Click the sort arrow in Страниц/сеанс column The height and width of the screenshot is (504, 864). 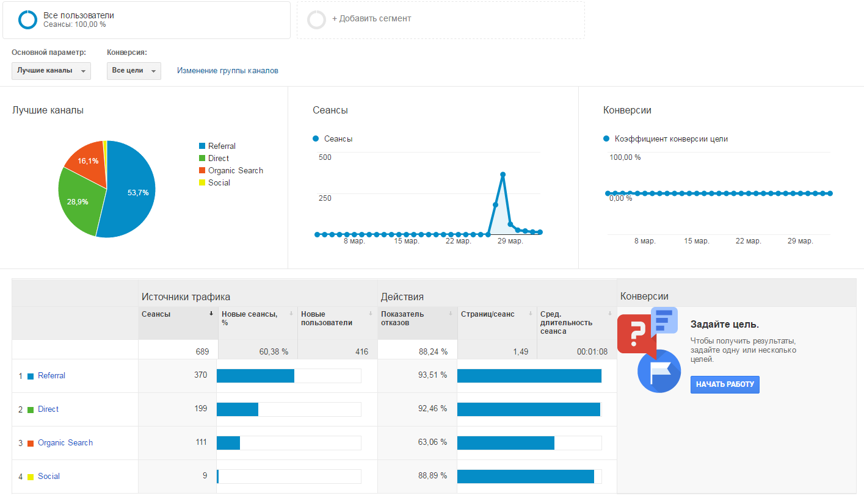tap(530, 314)
